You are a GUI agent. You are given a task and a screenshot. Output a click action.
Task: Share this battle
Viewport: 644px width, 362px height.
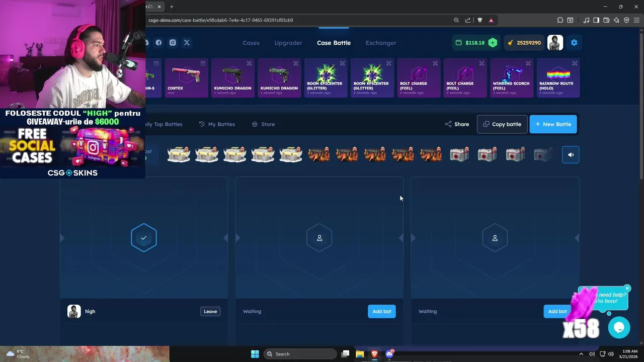[x=457, y=124]
